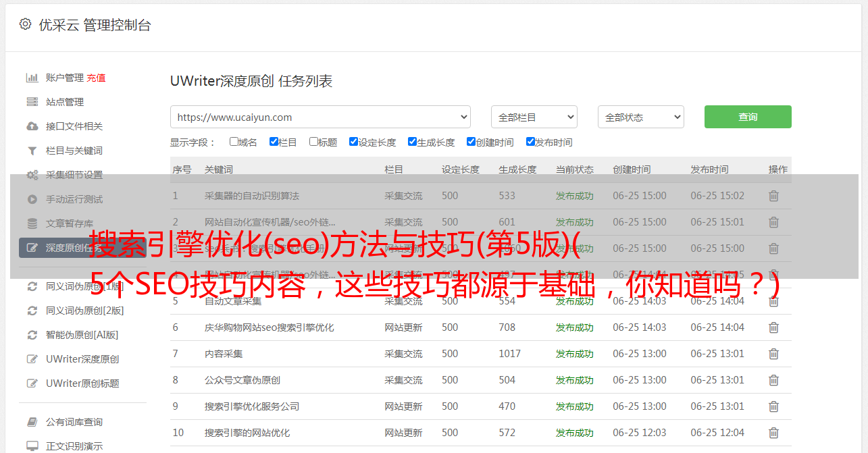Viewport: 868px width, 453px height.
Task: Click 采集交流 column cell in row 8
Action: pos(403,380)
